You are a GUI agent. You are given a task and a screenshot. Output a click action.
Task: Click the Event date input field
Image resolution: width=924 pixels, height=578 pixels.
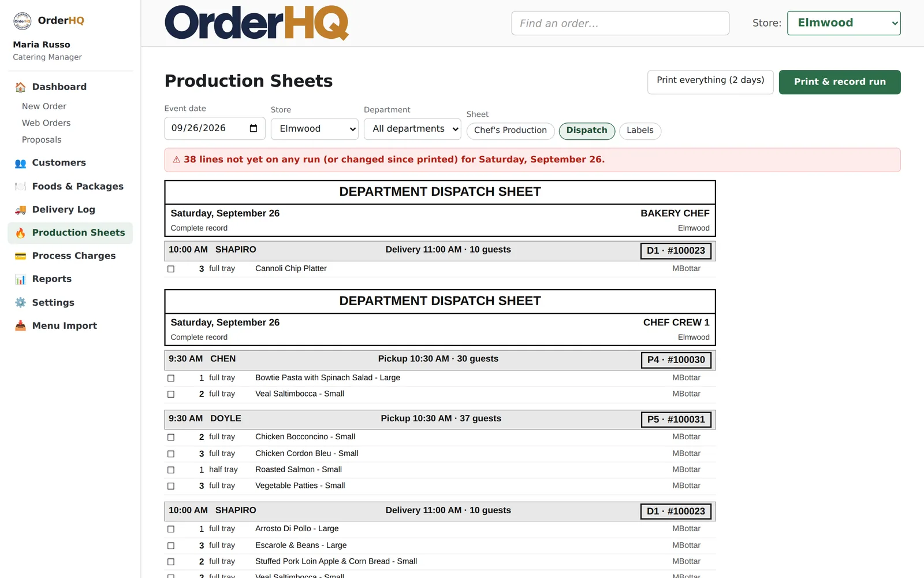click(x=215, y=128)
